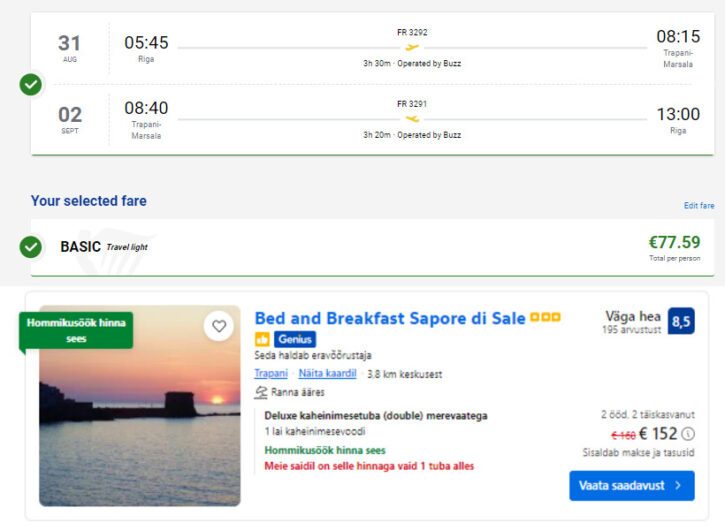The width and height of the screenshot is (725, 530).
Task: Click the return flight plane icon FR 3291
Action: (412, 119)
